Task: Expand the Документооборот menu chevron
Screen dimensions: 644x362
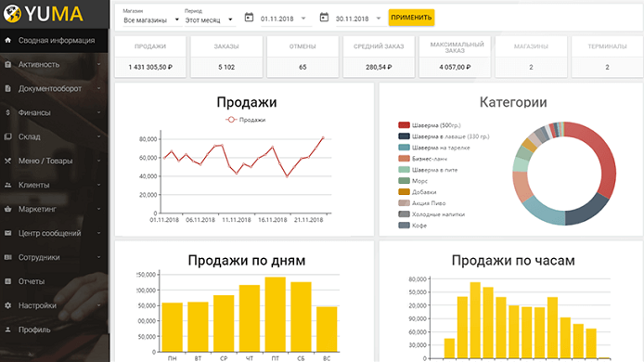Action: click(x=99, y=88)
